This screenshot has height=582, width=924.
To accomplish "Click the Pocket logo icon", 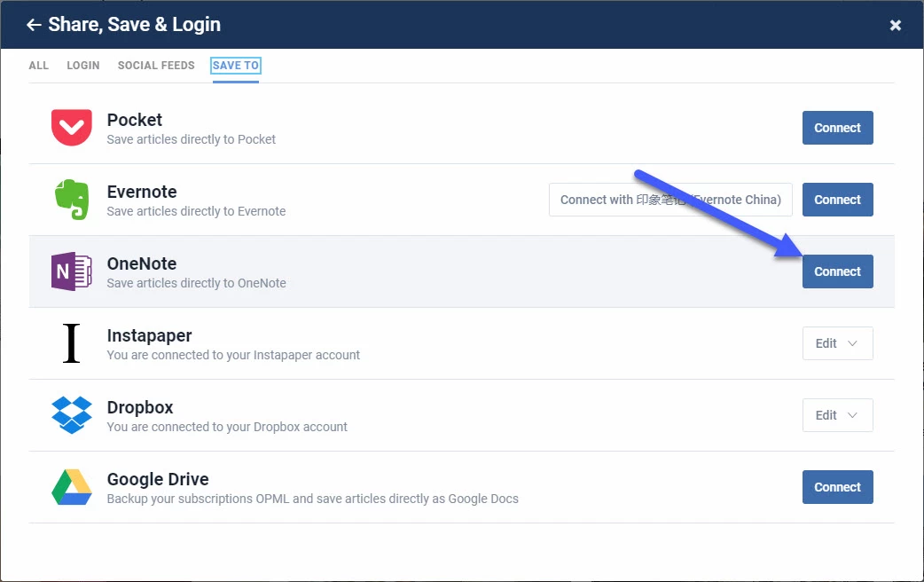I will click(x=71, y=128).
